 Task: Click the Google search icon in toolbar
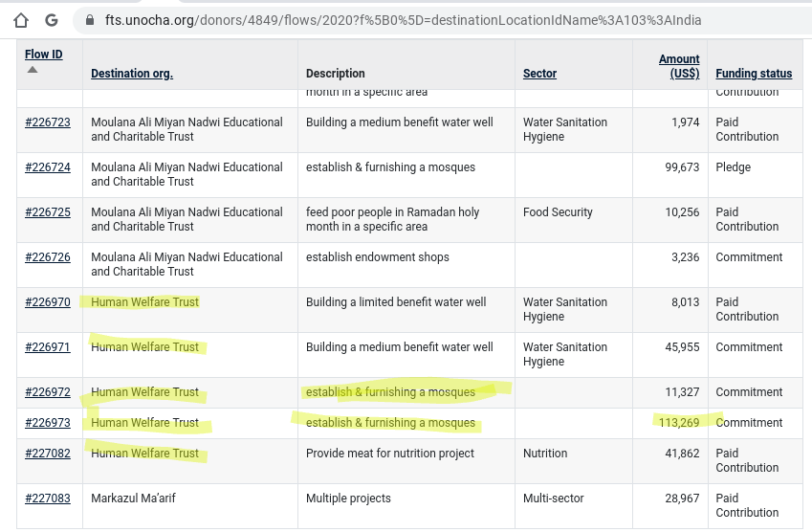[52, 20]
